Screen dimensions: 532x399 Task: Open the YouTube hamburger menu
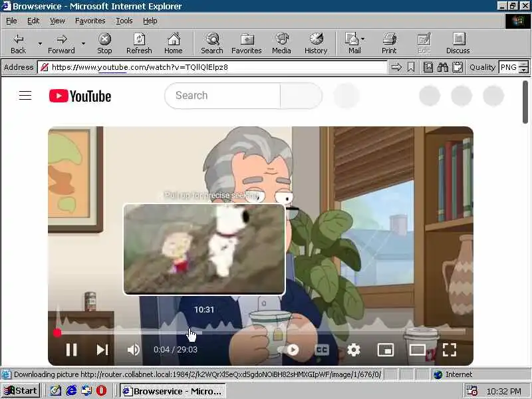pyautogui.click(x=25, y=96)
